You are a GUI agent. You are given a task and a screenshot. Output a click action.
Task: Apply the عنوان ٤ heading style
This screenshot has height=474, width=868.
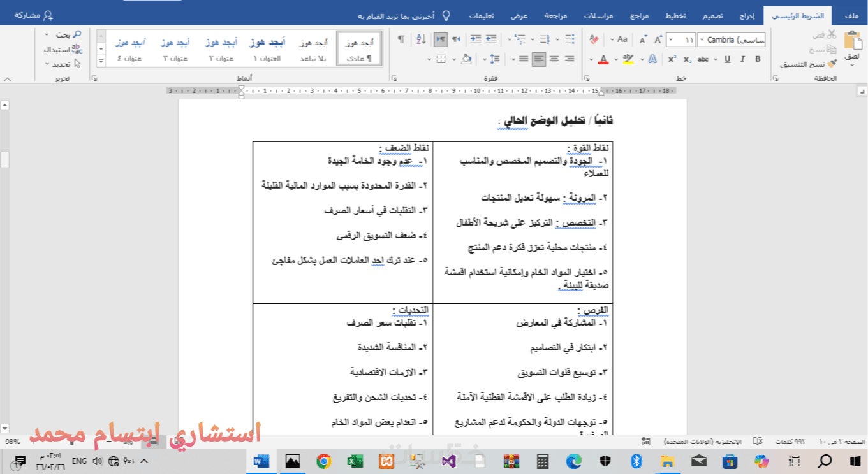(x=131, y=49)
